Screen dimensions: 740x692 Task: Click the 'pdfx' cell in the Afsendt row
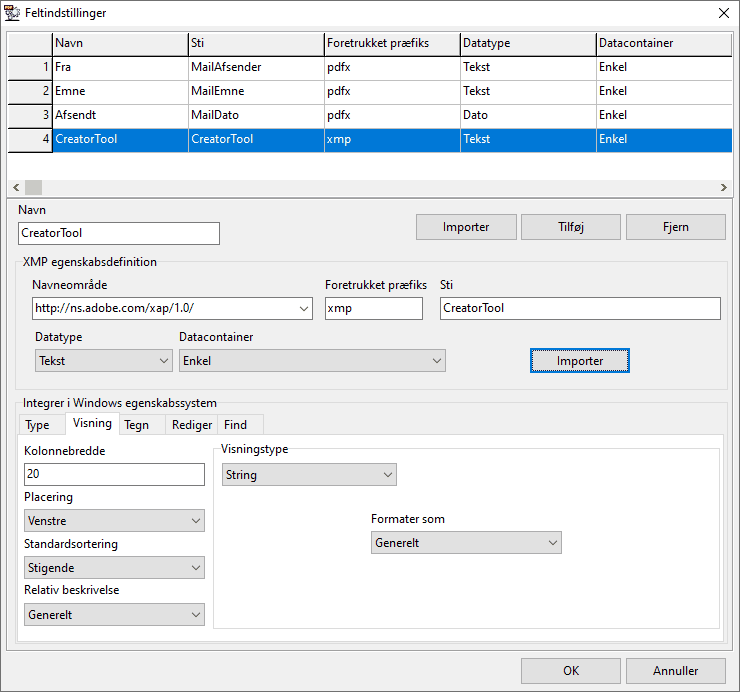(392, 116)
